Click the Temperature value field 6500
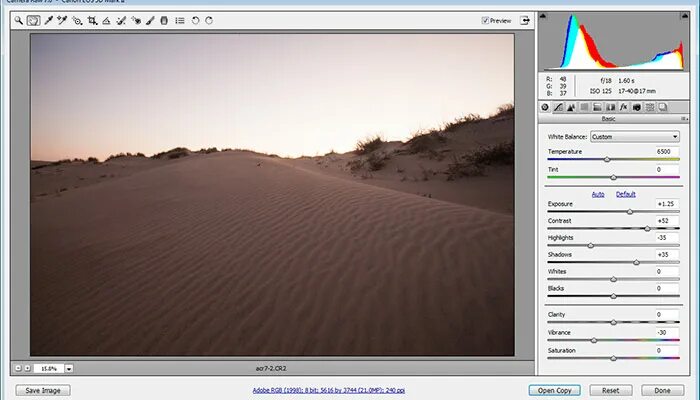The width and height of the screenshot is (700, 400). [667, 151]
